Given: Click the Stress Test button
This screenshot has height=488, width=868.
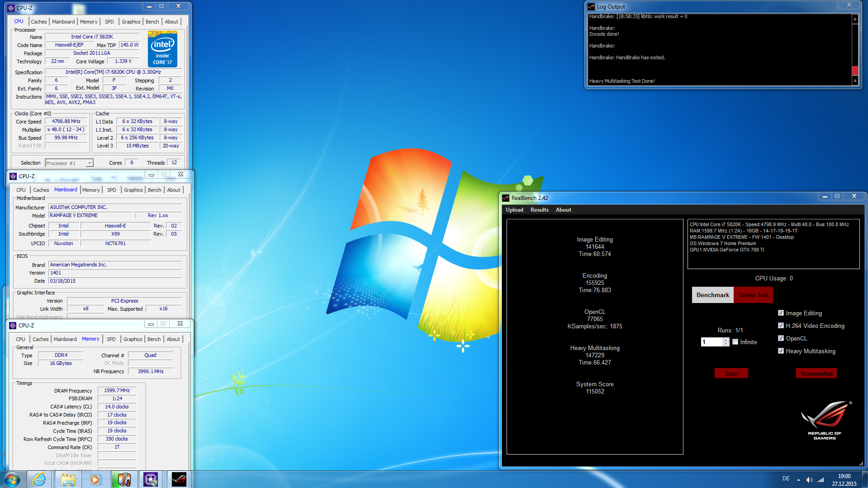Looking at the screenshot, I should tap(754, 295).
